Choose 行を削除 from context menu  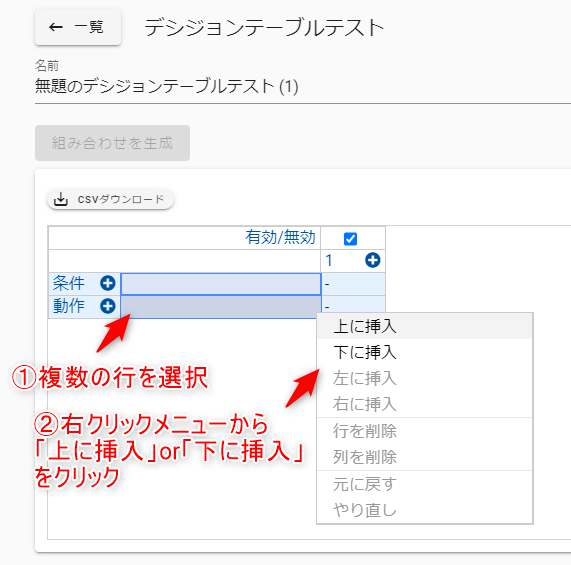pyautogui.click(x=425, y=431)
